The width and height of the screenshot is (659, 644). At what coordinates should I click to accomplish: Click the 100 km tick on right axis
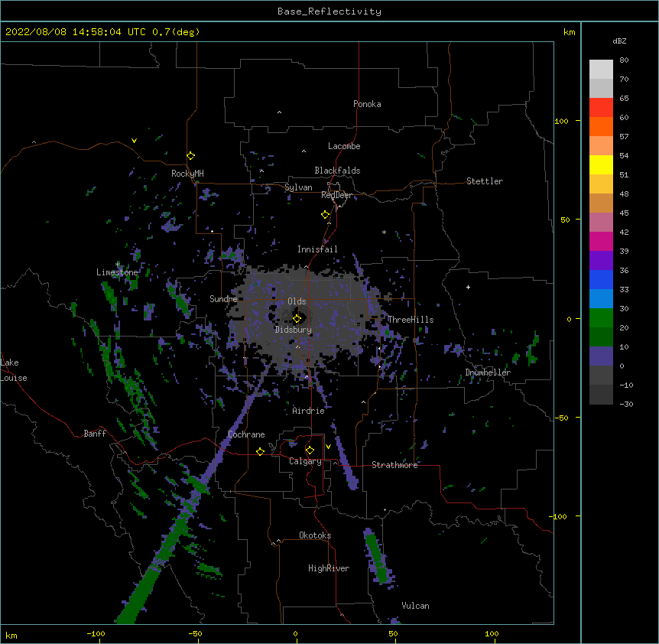561,121
